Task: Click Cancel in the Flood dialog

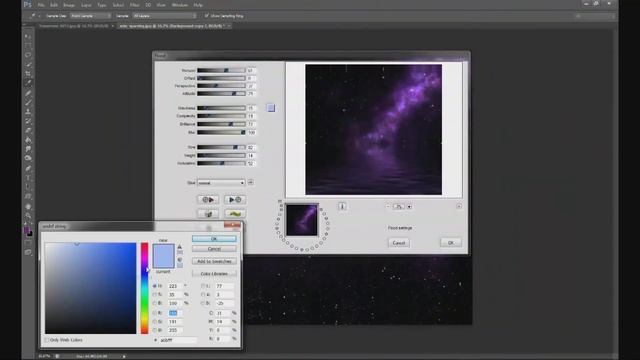Action: pyautogui.click(x=399, y=242)
